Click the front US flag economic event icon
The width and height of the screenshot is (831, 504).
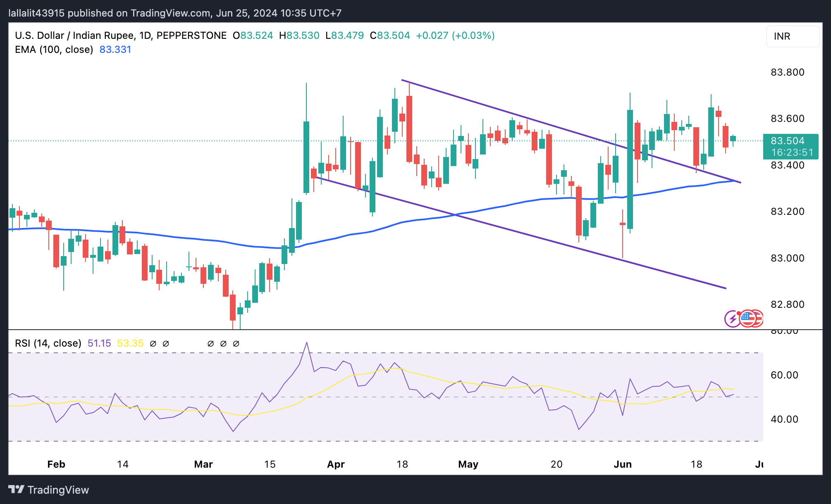[x=747, y=318]
